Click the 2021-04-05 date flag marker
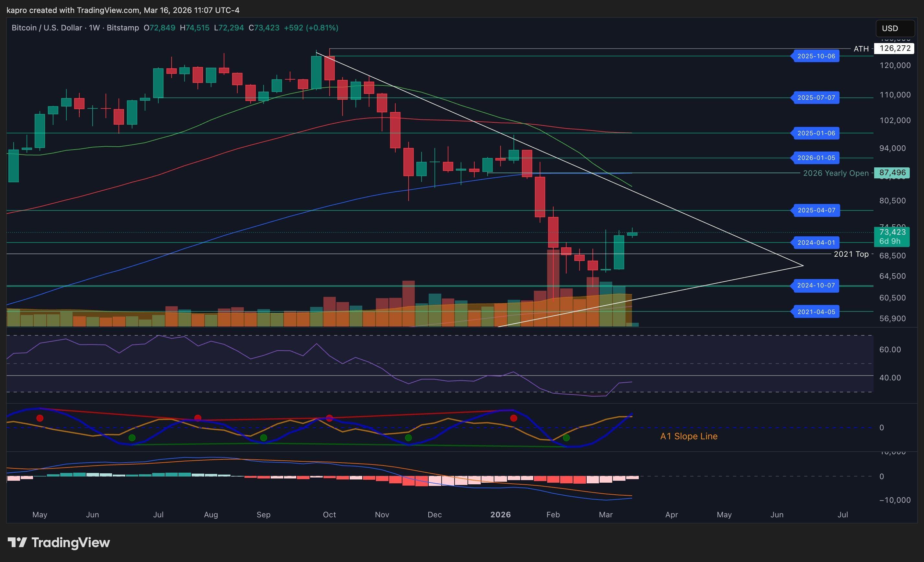 pos(816,311)
